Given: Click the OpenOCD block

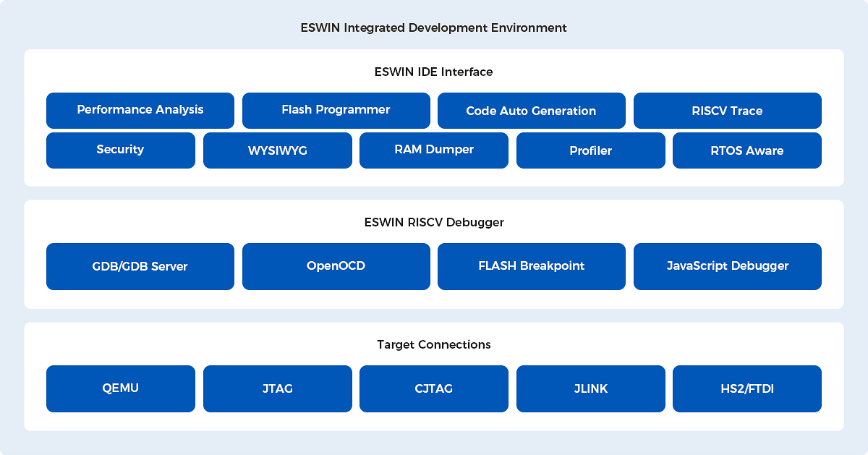Looking at the screenshot, I should click(x=336, y=266).
